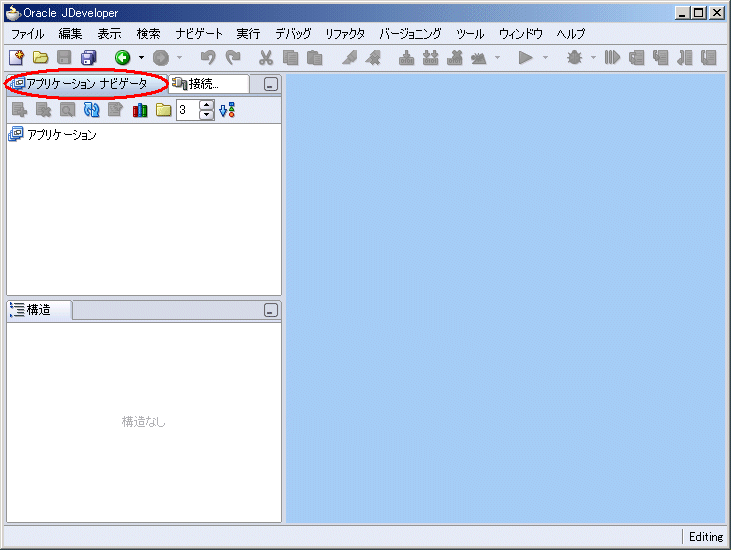Open the Back history dropdown arrow
Screen dimensions: 731x550
(x=141, y=58)
